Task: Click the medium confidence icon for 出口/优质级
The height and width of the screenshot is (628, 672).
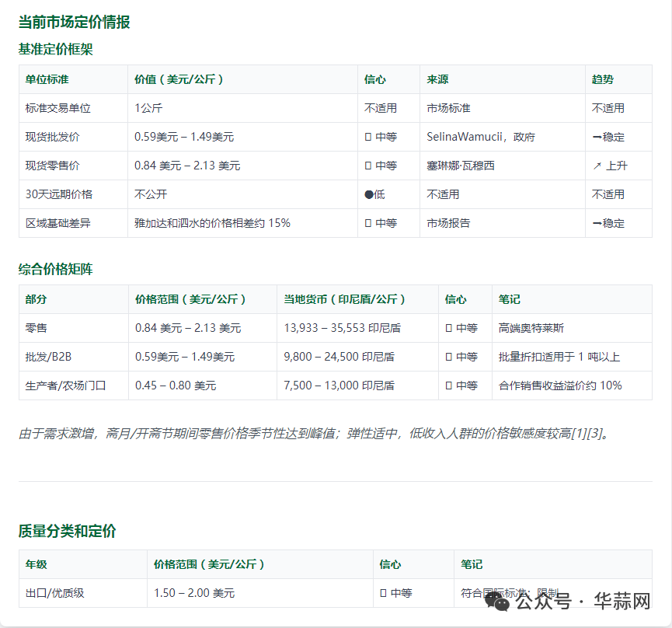Action: click(x=381, y=593)
